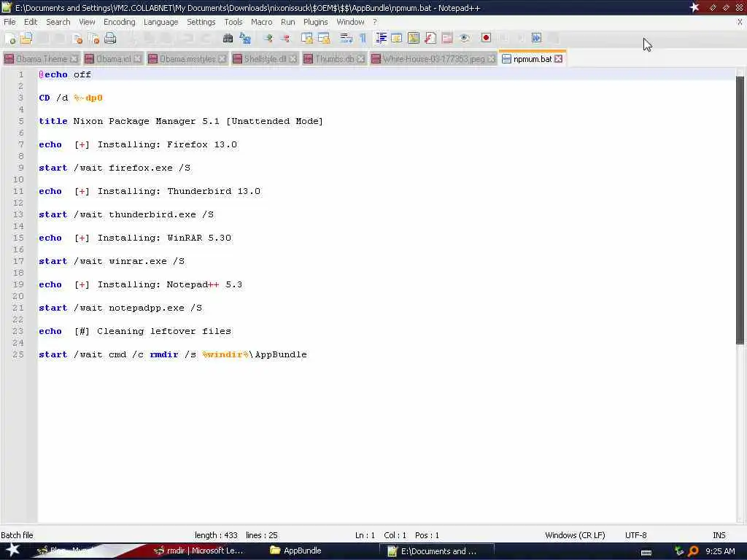Close the Obama Theme tab

(x=74, y=58)
